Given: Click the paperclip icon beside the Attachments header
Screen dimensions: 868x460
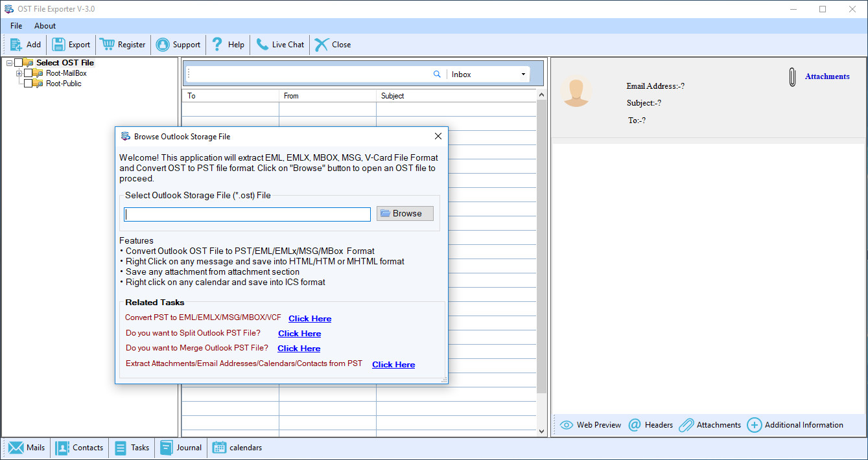Looking at the screenshot, I should tap(792, 76).
